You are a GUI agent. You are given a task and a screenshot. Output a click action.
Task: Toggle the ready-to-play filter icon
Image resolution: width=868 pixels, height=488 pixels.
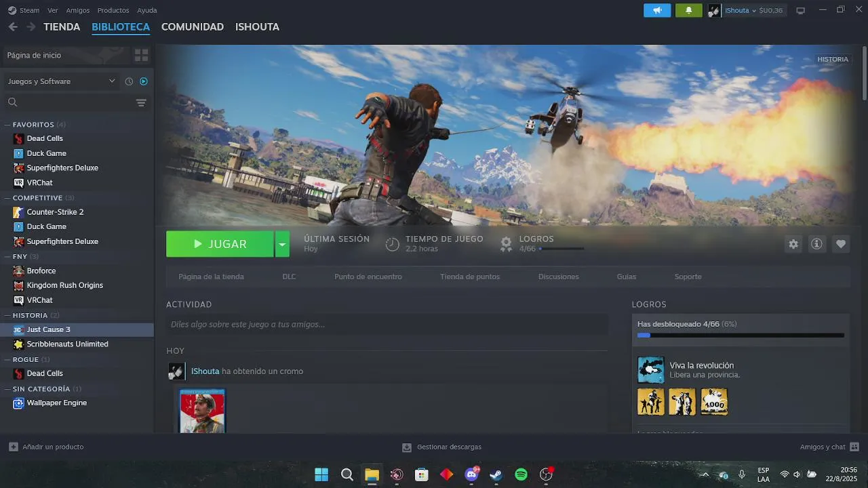[x=144, y=81]
